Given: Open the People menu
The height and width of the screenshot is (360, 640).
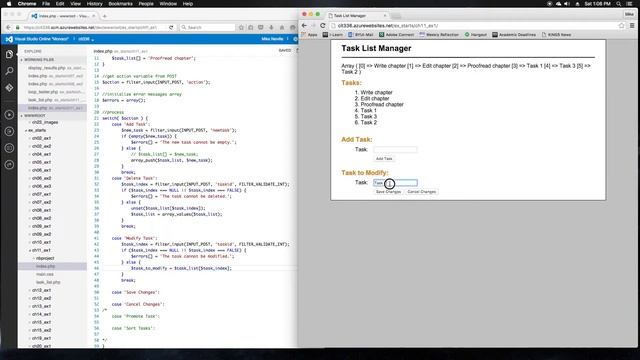Looking at the screenshot, I should 146,4.
